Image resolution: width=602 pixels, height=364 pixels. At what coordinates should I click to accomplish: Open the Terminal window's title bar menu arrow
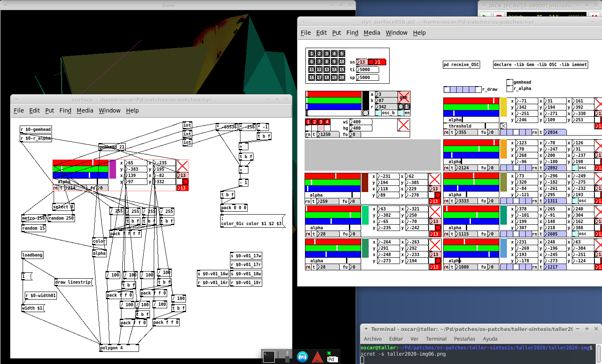pyautogui.click(x=366, y=329)
